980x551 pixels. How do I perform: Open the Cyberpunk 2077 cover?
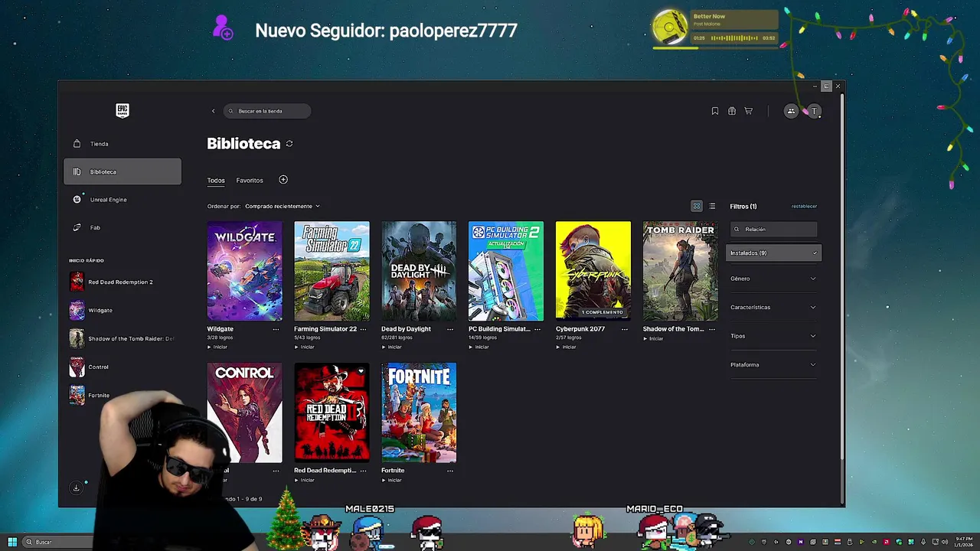point(593,271)
